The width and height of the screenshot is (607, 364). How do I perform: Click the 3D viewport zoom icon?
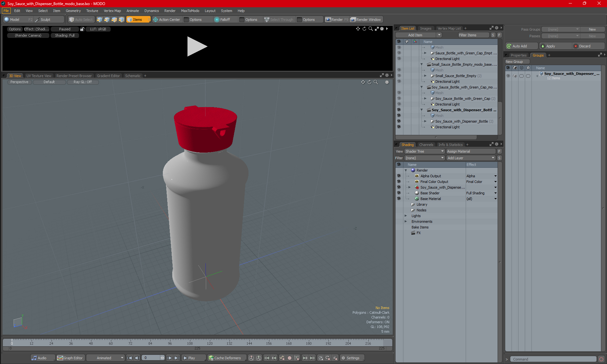point(376,82)
